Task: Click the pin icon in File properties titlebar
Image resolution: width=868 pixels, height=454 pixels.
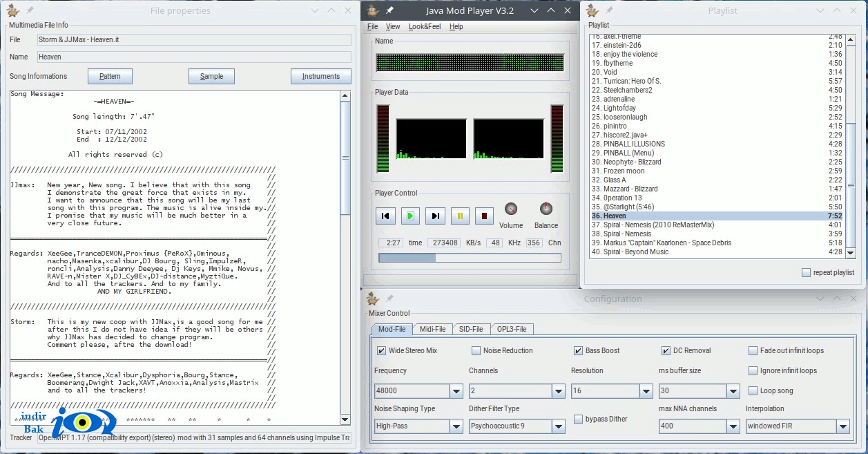Action: (x=29, y=10)
